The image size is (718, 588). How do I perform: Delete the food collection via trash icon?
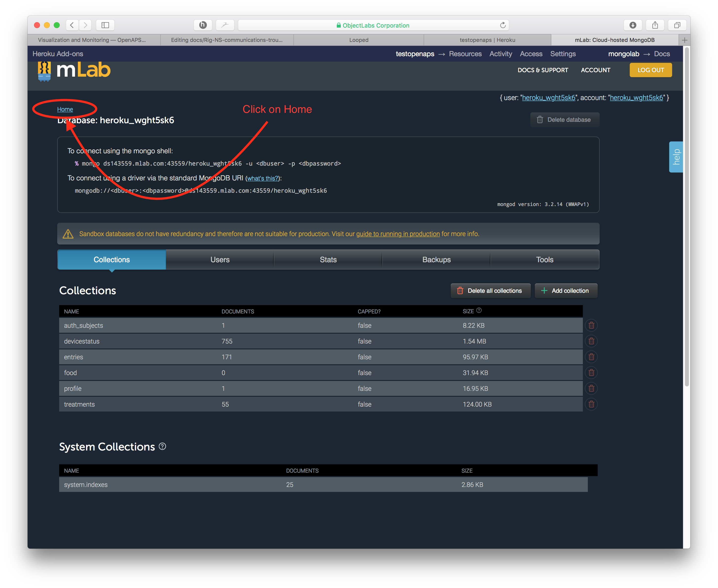(x=591, y=373)
